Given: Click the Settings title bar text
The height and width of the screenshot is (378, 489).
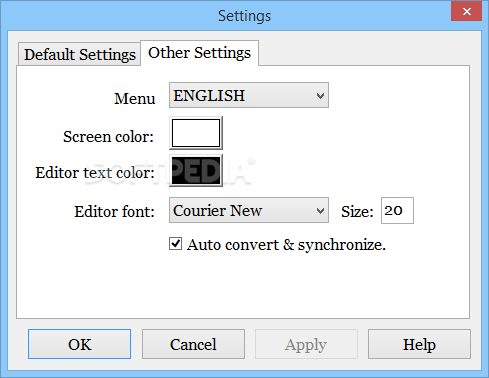Looking at the screenshot, I should pyautogui.click(x=244, y=16).
